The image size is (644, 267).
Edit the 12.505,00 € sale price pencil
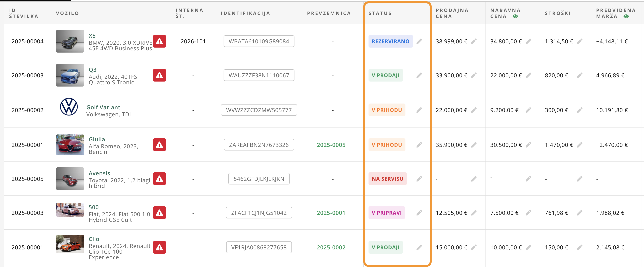tap(474, 213)
